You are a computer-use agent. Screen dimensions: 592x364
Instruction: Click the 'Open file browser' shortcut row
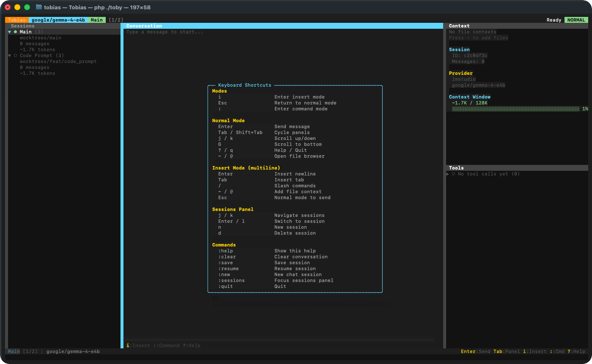pyautogui.click(x=295, y=156)
